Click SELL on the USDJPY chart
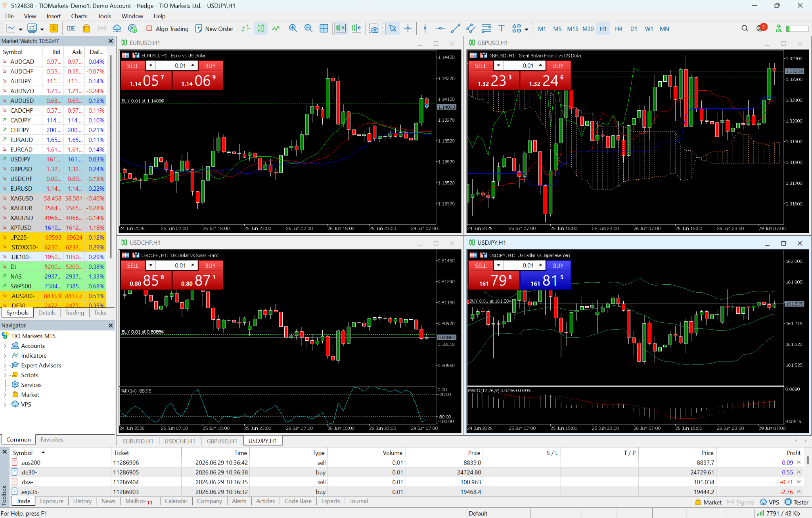 point(481,266)
